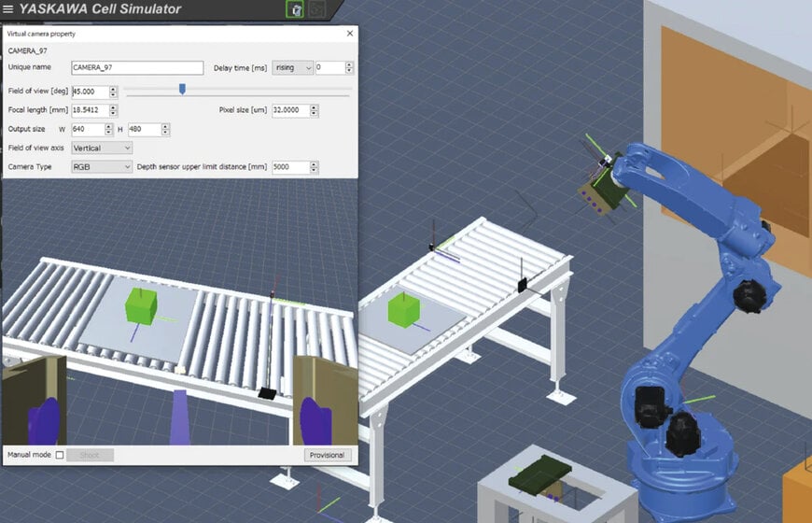
Task: Enable the Manual mode checkbox
Action: coord(60,455)
